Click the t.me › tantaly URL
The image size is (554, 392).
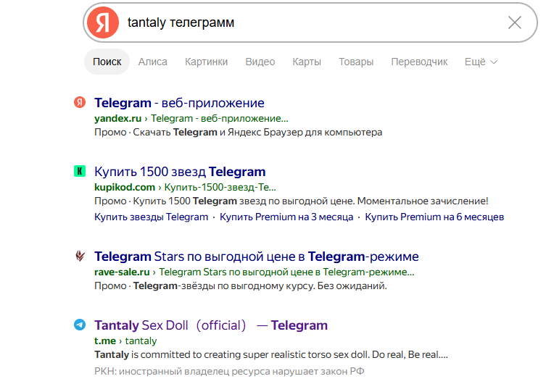pyautogui.click(x=125, y=341)
